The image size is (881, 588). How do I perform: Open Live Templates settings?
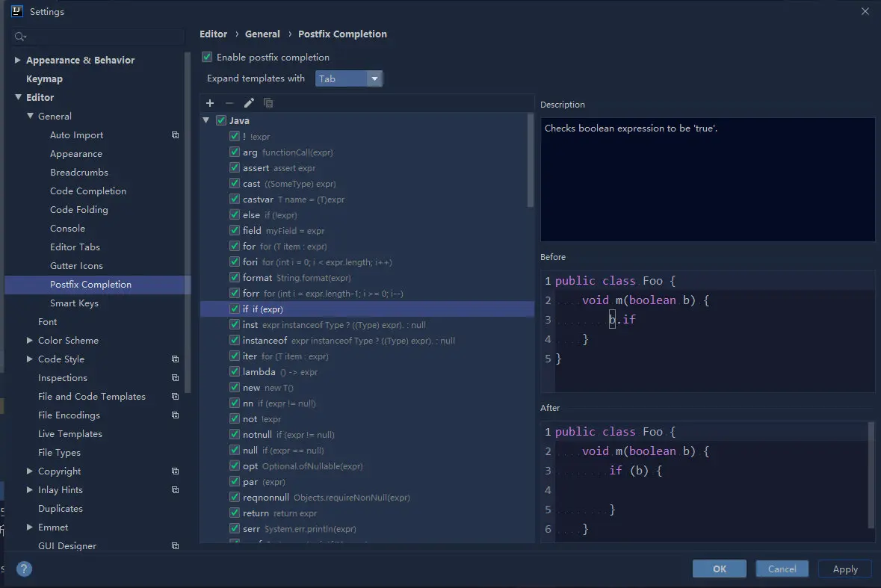coord(70,433)
